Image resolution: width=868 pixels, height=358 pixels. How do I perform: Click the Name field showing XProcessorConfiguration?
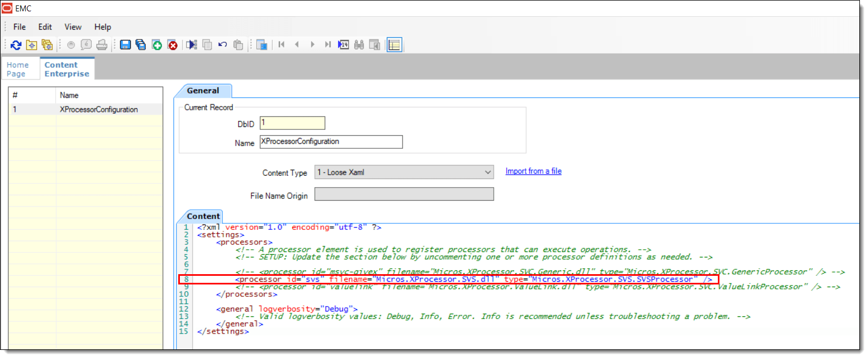(331, 142)
